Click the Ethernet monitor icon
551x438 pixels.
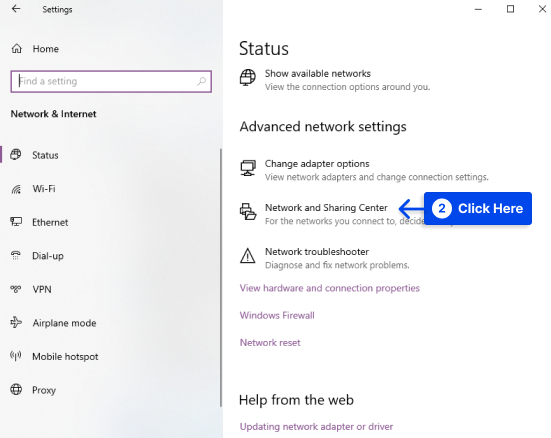pos(16,222)
